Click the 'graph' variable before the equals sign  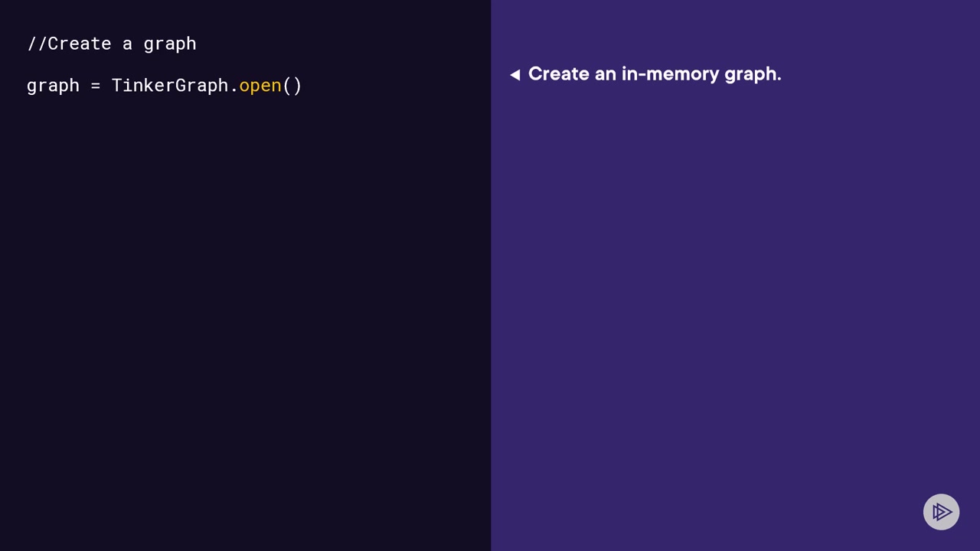pos(53,86)
